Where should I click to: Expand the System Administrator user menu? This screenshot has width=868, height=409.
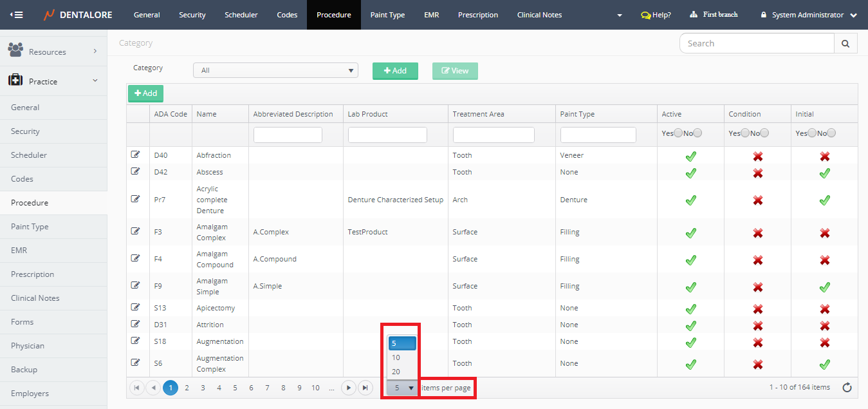pyautogui.click(x=809, y=15)
